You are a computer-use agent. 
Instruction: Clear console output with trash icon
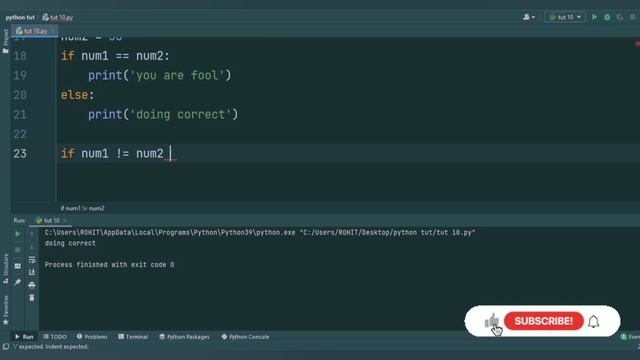coord(32,298)
